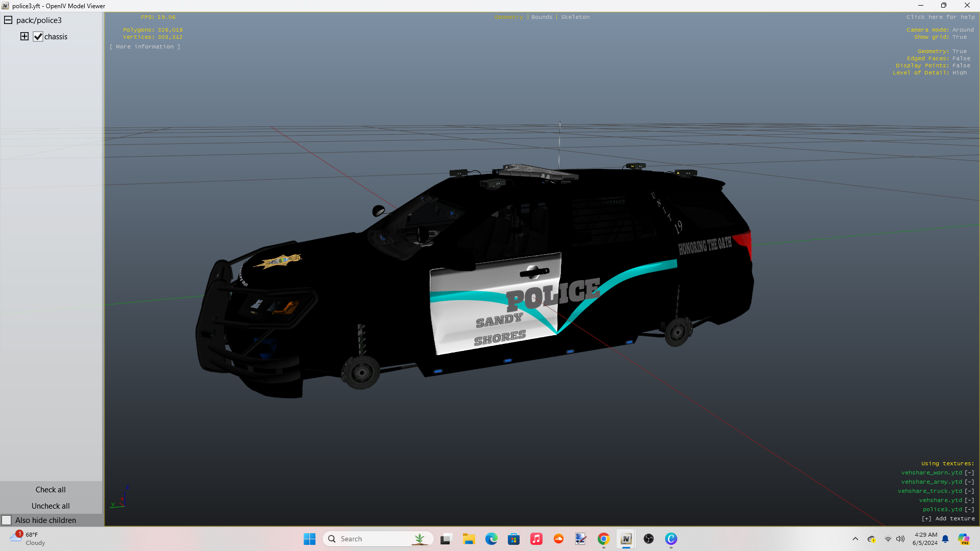Open the Apple Music taskbar icon
The image size is (980, 551).
[x=536, y=539]
